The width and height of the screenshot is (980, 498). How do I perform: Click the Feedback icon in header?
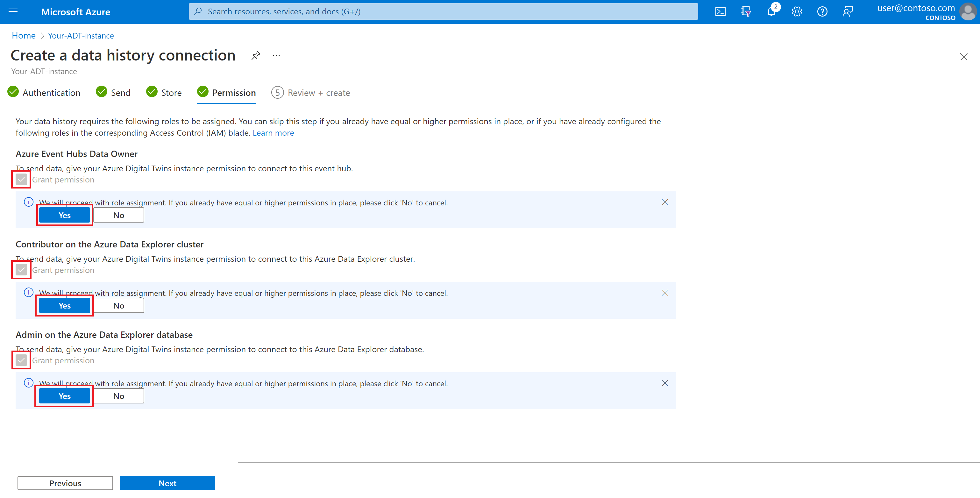click(848, 12)
